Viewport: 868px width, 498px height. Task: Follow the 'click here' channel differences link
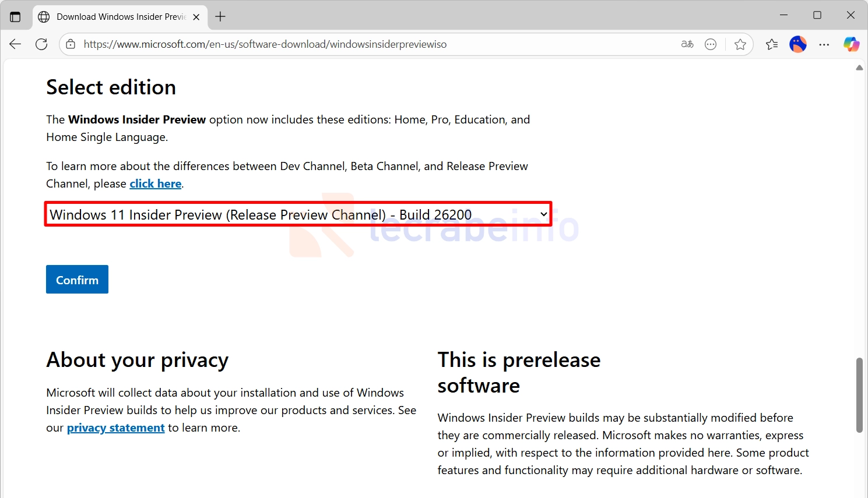tap(156, 183)
